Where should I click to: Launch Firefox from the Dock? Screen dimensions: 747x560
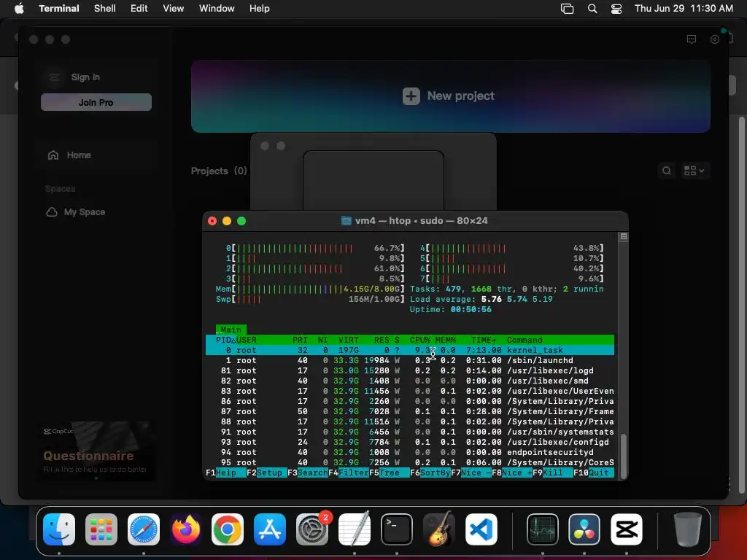tap(185, 529)
